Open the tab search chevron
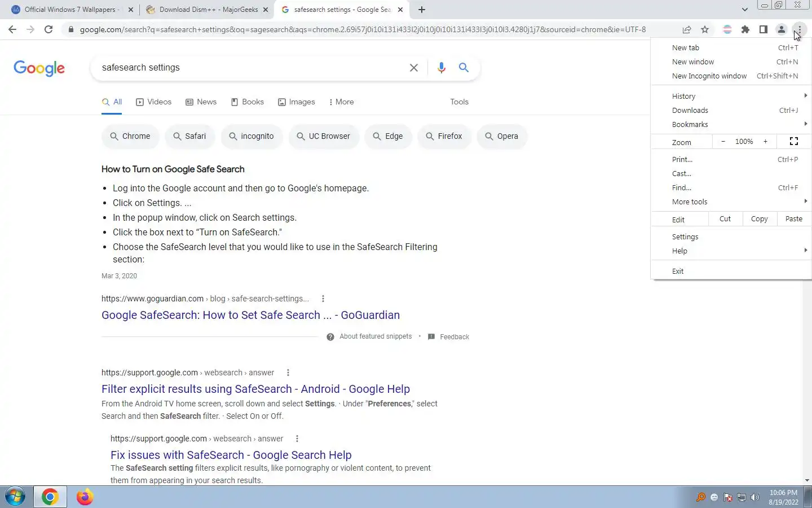The height and width of the screenshot is (508, 812). tap(745, 10)
